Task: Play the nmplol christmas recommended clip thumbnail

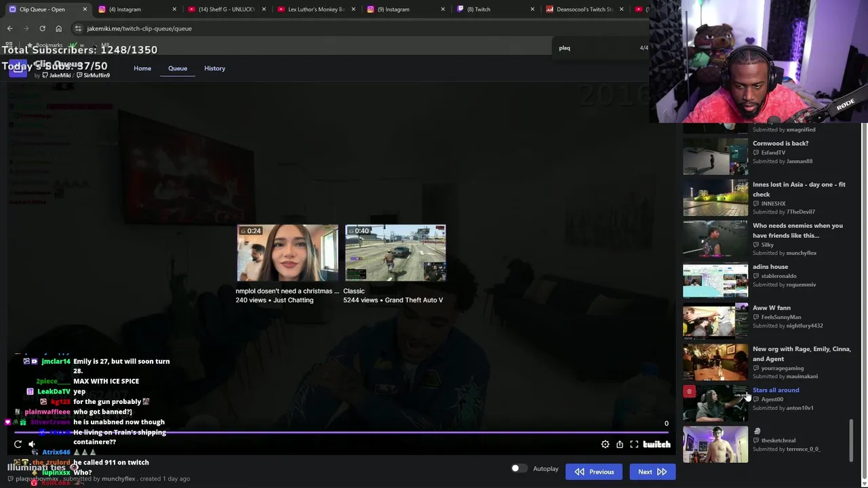Action: click(288, 253)
